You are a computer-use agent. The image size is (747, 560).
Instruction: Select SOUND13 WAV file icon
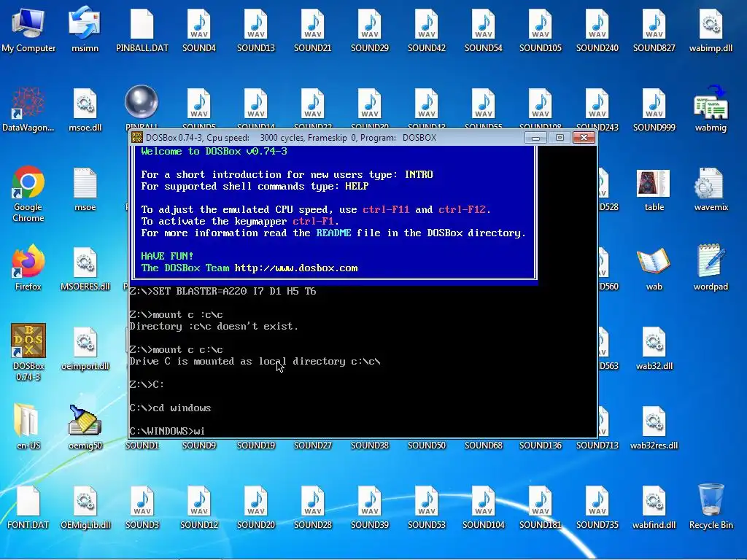coord(256,25)
